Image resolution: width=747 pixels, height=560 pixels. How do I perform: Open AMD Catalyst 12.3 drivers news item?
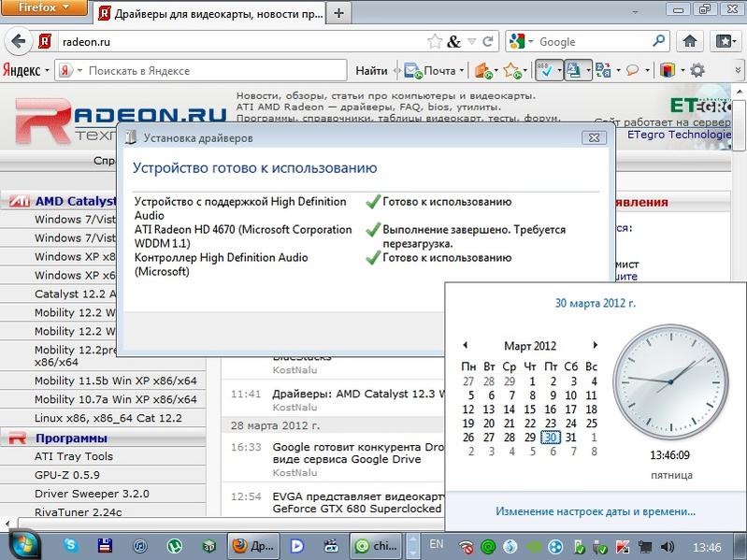pyautogui.click(x=358, y=394)
